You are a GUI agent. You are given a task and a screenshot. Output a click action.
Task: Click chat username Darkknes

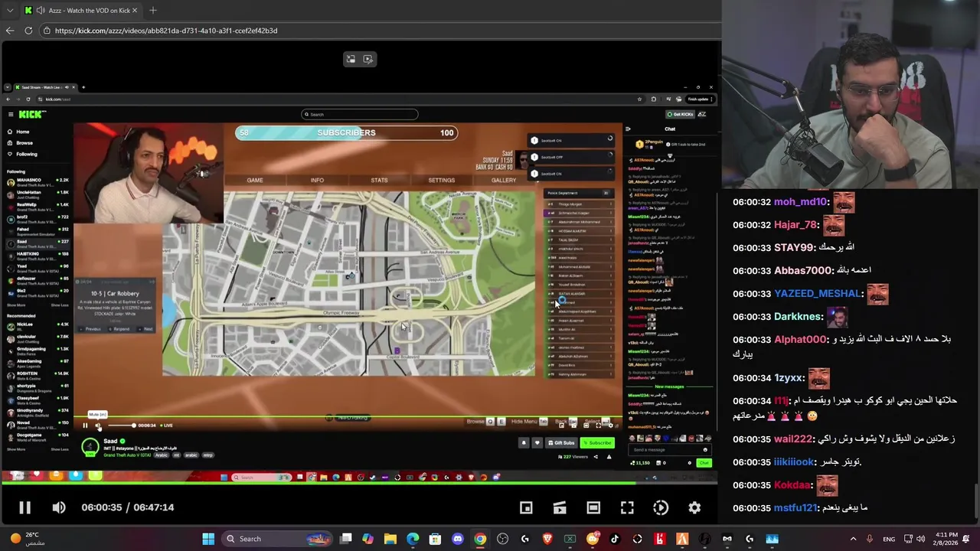[799, 317]
